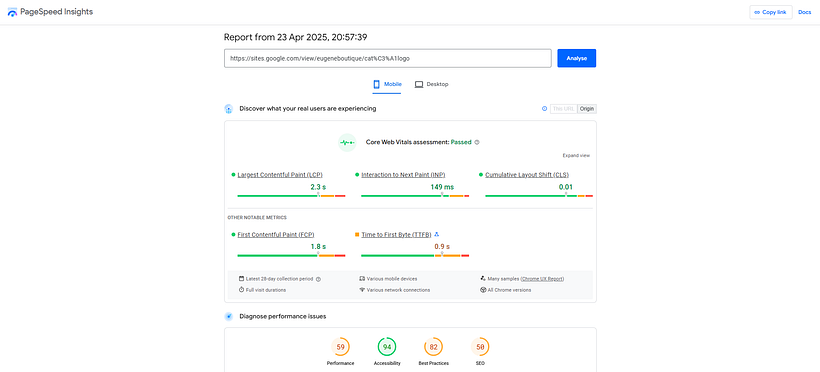This screenshot has height=372, width=820.
Task: Switch to the Mobile tab
Action: tap(386, 84)
